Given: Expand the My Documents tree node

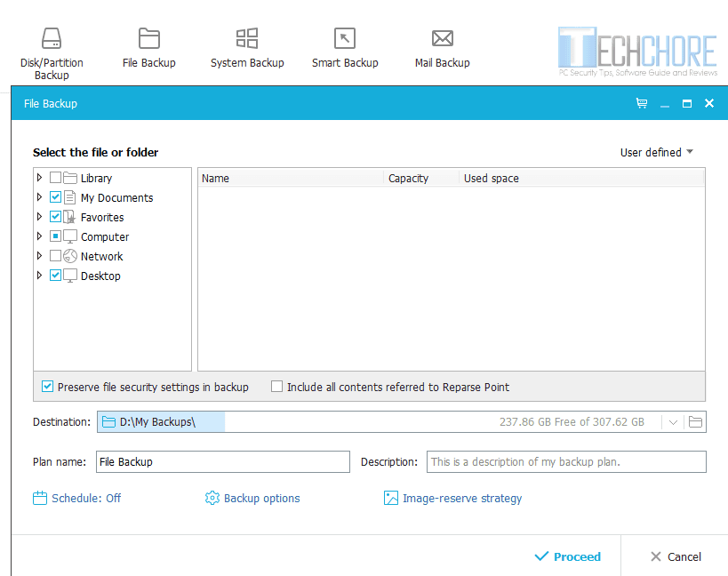Looking at the screenshot, I should [39, 196].
